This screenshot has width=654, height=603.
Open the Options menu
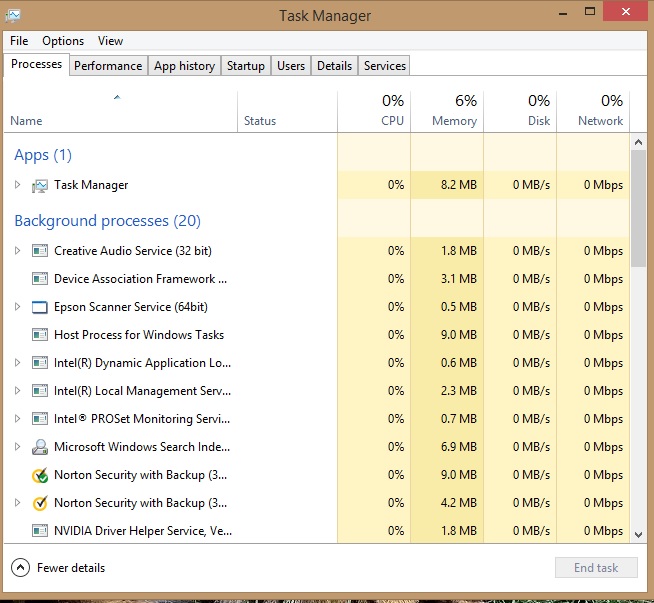63,41
